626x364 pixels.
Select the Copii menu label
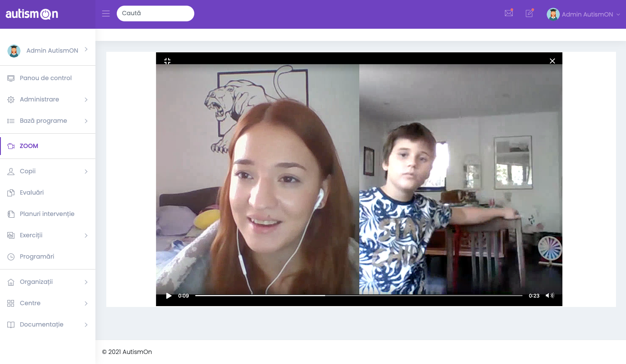27,172
